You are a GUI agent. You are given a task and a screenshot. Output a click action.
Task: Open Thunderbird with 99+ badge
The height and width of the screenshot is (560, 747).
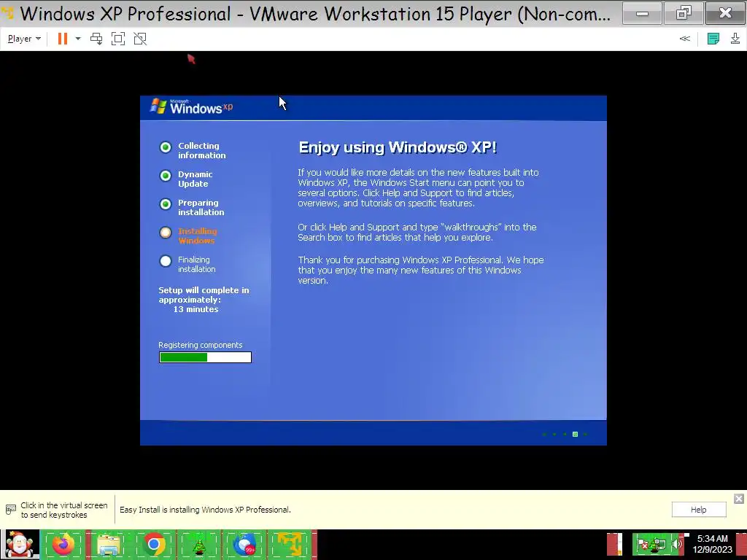tap(244, 544)
